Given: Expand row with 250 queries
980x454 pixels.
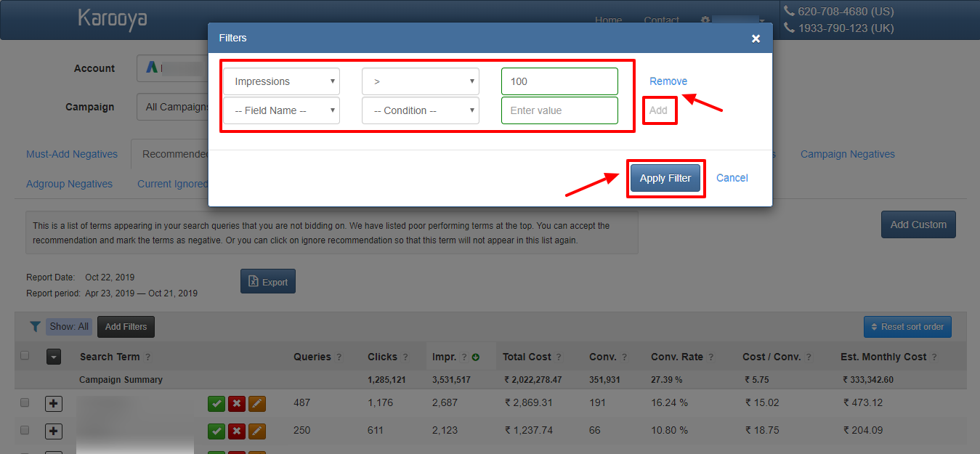Looking at the screenshot, I should (54, 431).
